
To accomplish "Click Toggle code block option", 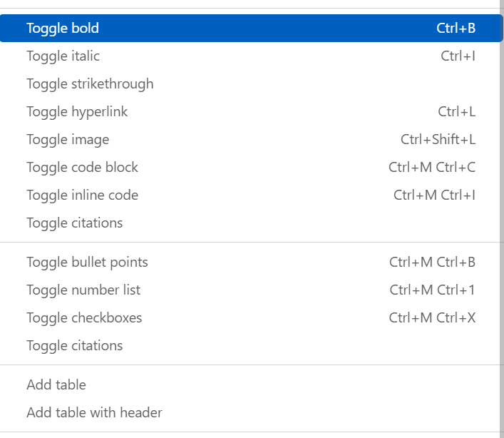I will tap(82, 168).
